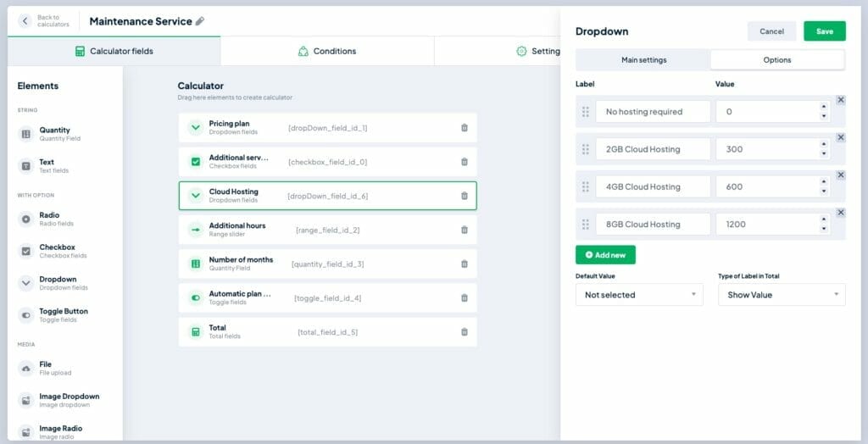Image resolution: width=868 pixels, height=444 pixels.
Task: Click the back arrow to return to calculators
Action: point(25,21)
